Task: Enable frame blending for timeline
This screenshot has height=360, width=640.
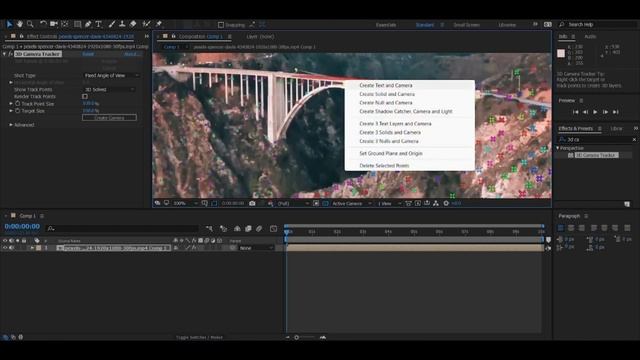Action: (248, 229)
